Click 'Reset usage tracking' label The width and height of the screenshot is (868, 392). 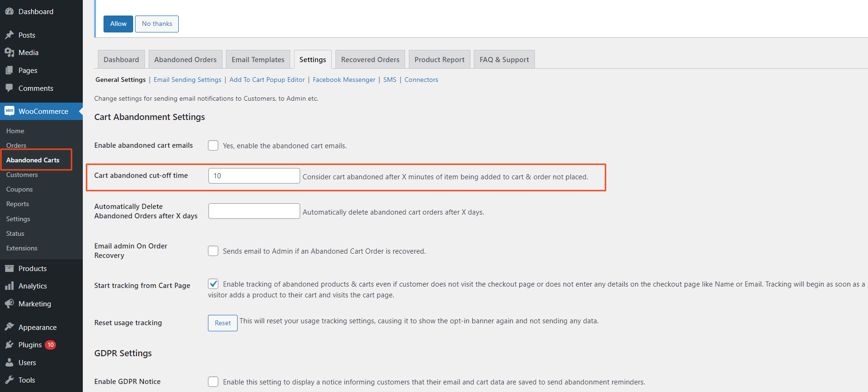pyautogui.click(x=128, y=323)
